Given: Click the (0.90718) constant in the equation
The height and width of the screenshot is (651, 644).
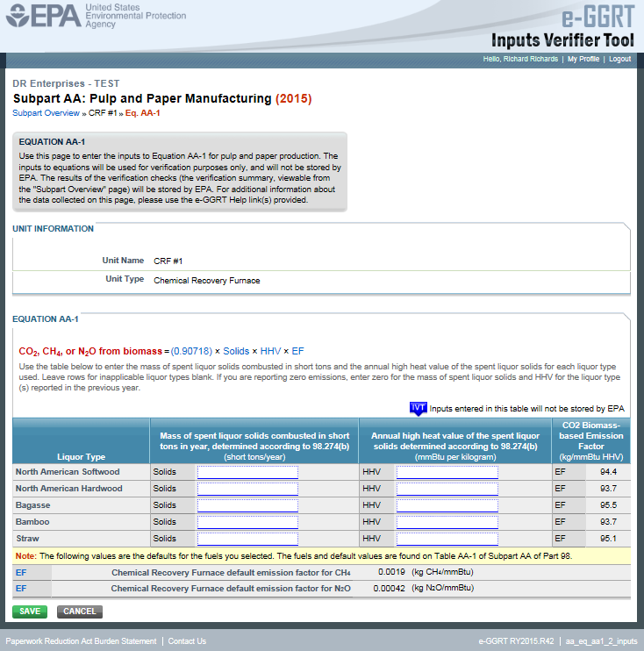Looking at the screenshot, I should 191,351.
